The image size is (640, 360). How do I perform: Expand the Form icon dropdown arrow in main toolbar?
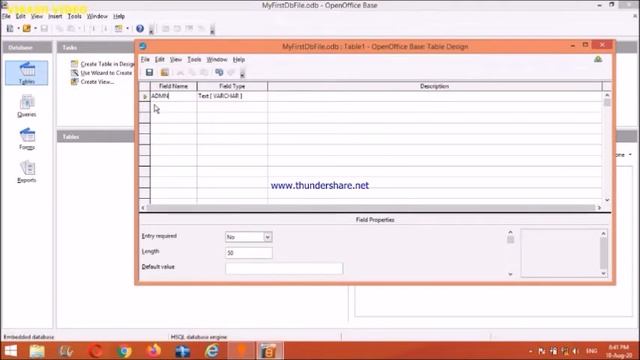pos(127,29)
